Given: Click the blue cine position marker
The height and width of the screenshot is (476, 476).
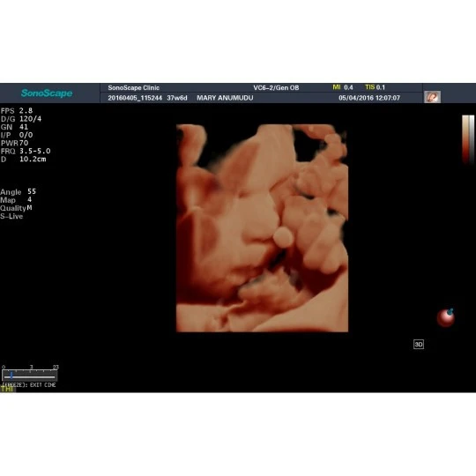Looking at the screenshot, I should coord(11,376).
